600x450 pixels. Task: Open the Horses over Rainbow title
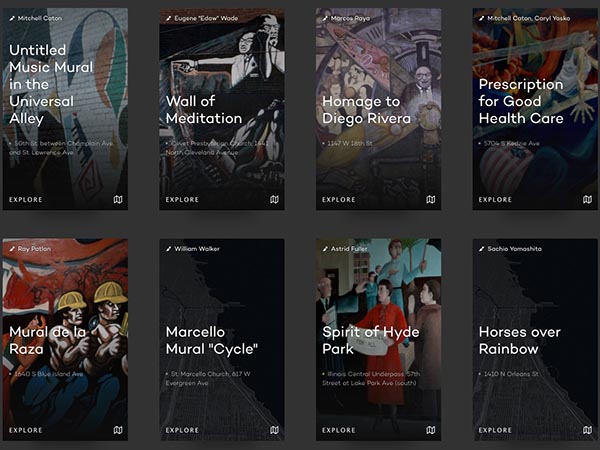click(520, 341)
